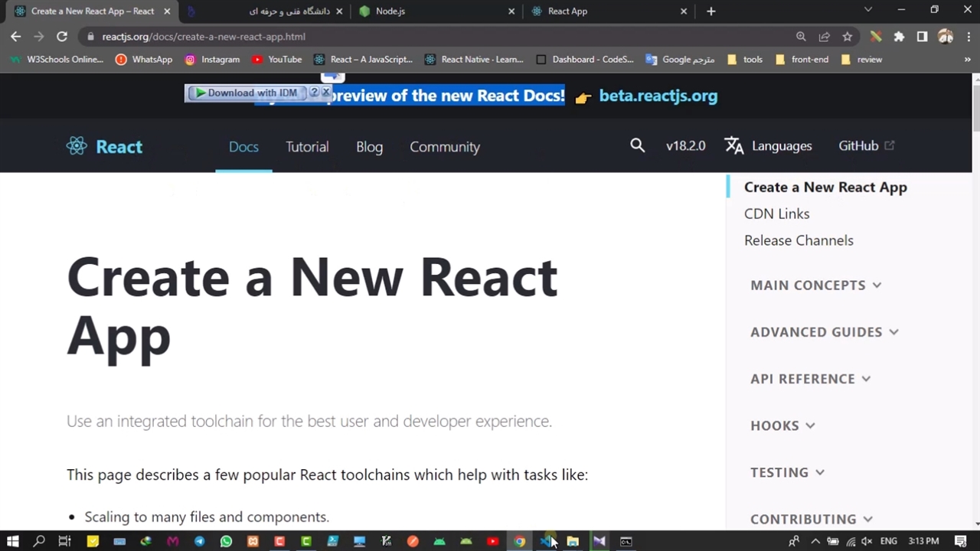980x551 pixels.
Task: Open the site search magnifier icon
Action: [637, 145]
